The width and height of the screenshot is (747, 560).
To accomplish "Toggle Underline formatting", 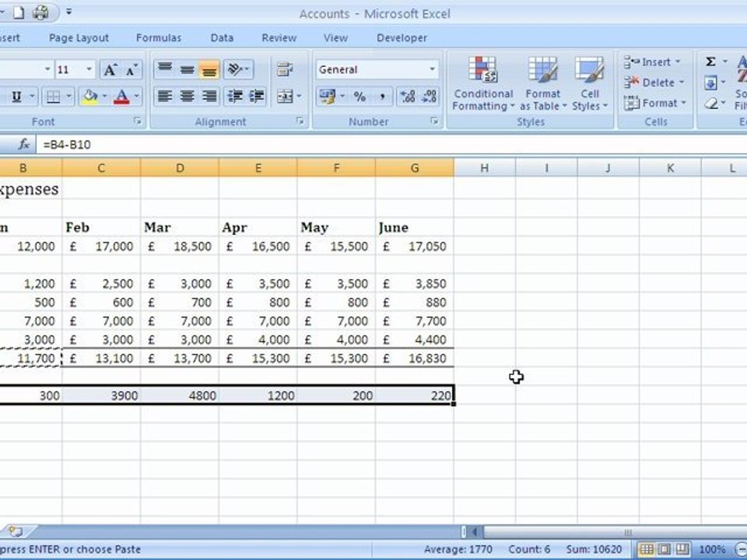I will point(16,96).
